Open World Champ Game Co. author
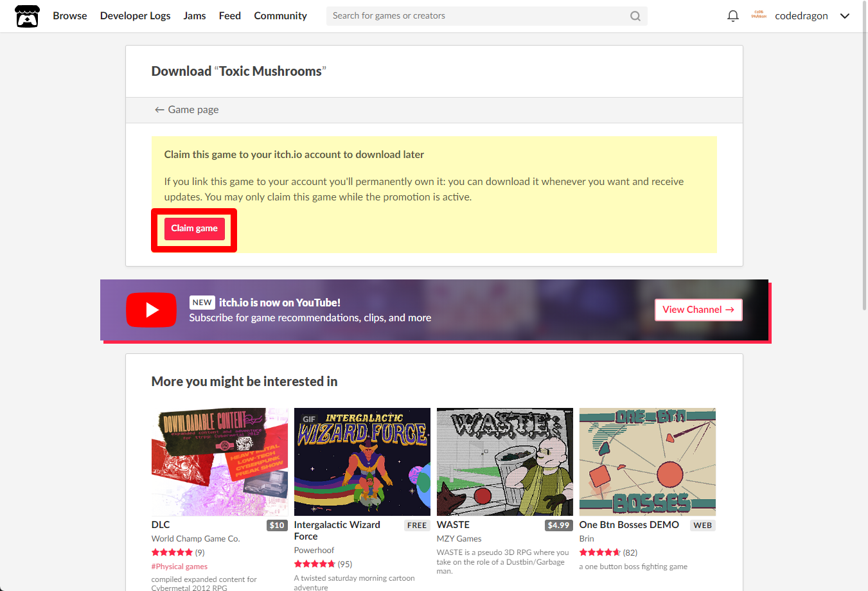868x591 pixels. coord(196,539)
